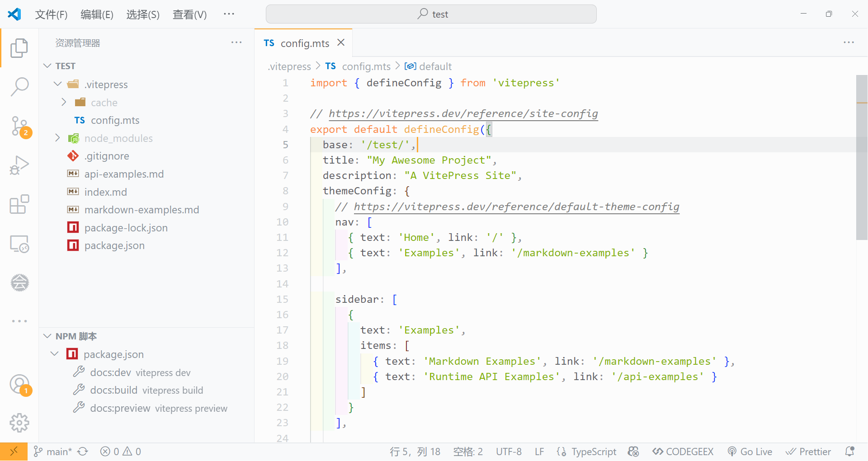
Task: Click the Prettier status bar item
Action: click(x=808, y=452)
